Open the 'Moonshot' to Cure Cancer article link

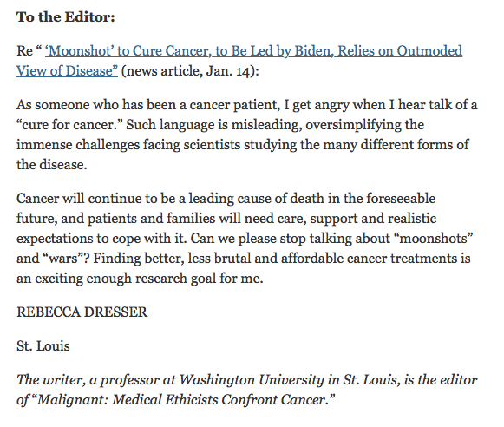click(x=253, y=51)
